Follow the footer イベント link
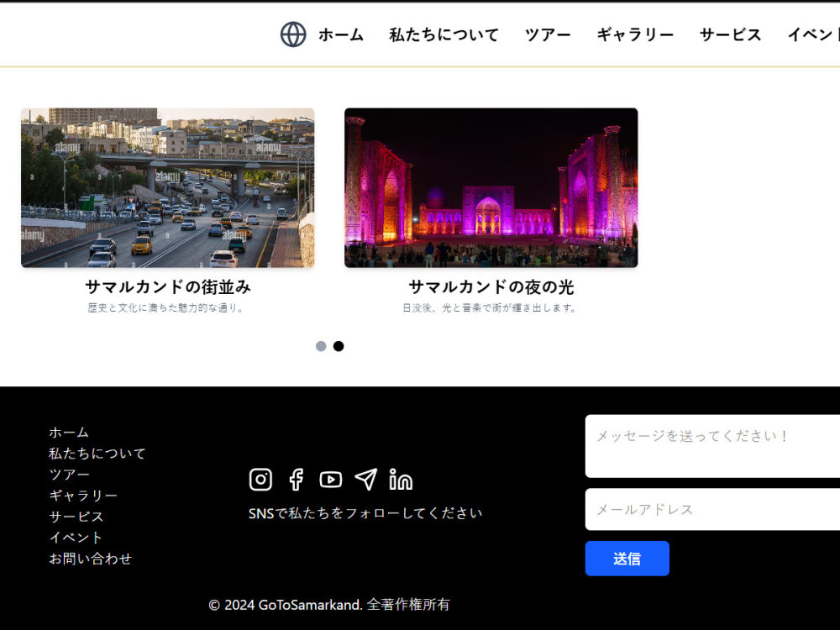This screenshot has height=630, width=840. (76, 538)
